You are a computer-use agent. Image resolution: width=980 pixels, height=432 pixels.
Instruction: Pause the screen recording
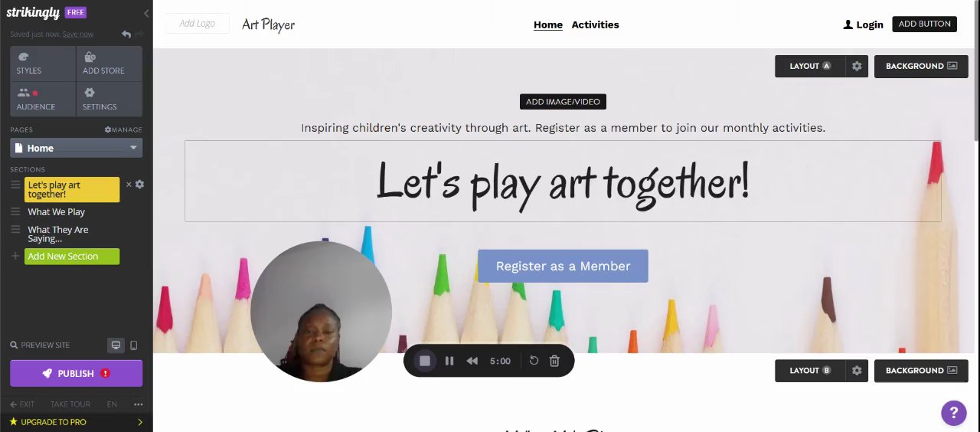click(449, 361)
